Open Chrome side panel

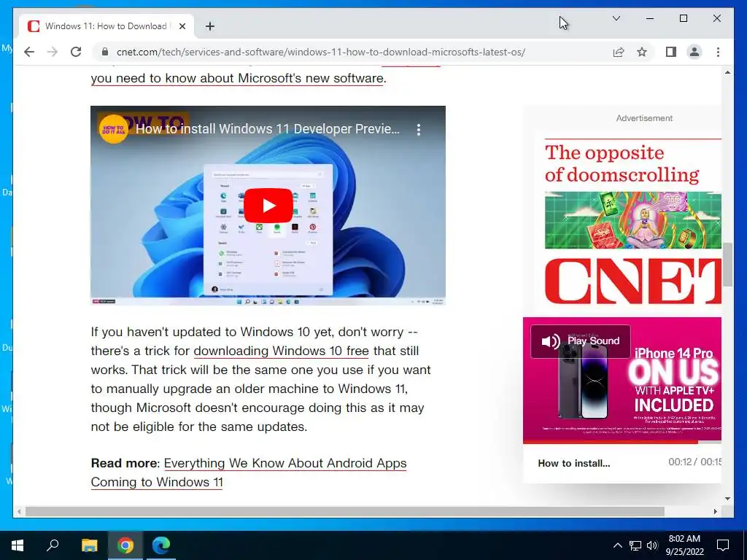click(671, 52)
